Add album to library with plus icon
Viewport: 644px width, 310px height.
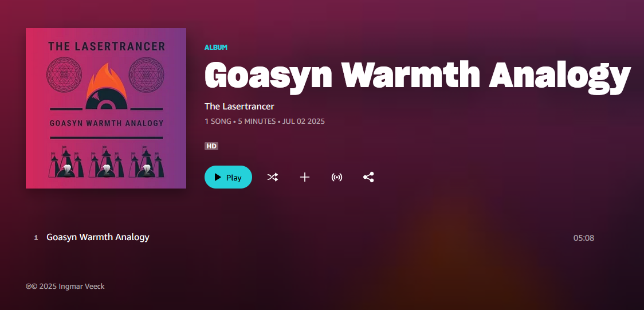coord(304,178)
